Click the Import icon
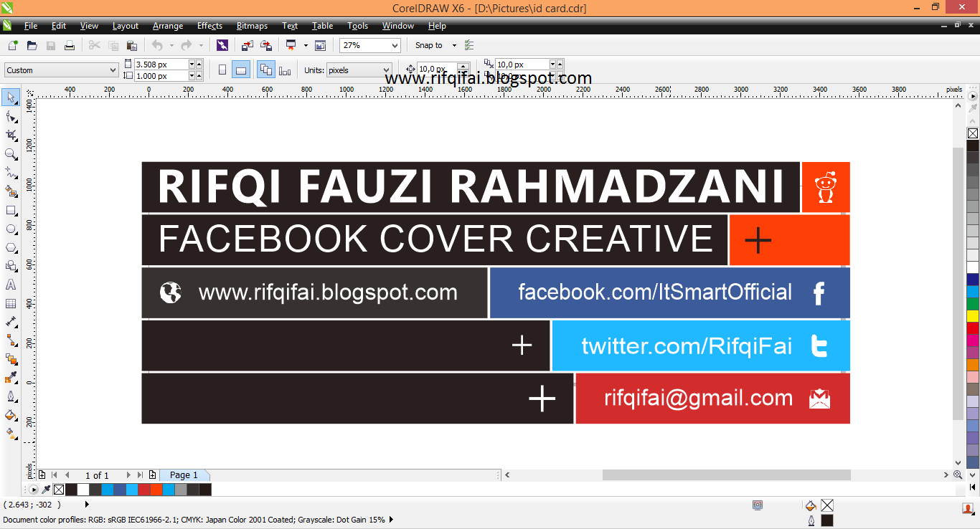 click(x=247, y=45)
